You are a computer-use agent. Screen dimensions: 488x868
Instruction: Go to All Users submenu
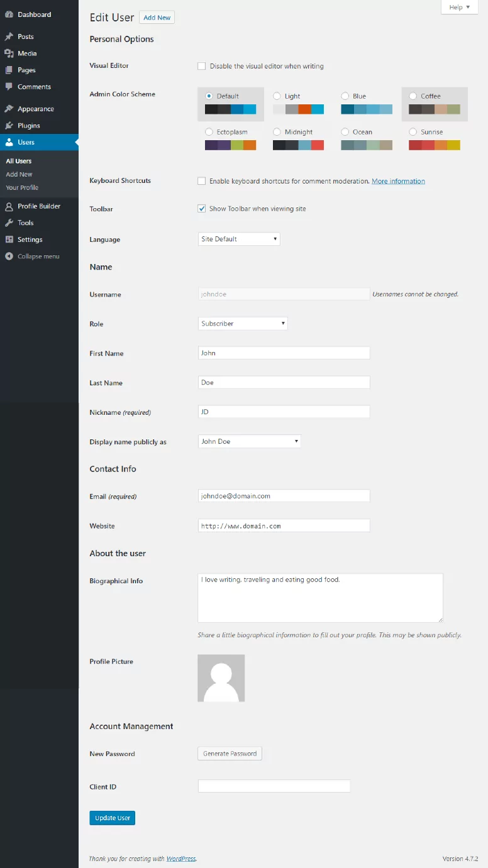tap(19, 162)
